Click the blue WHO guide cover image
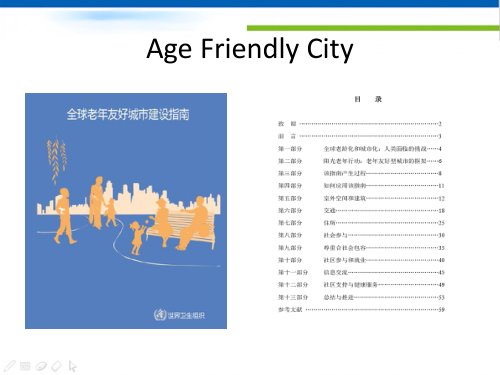 126,211
